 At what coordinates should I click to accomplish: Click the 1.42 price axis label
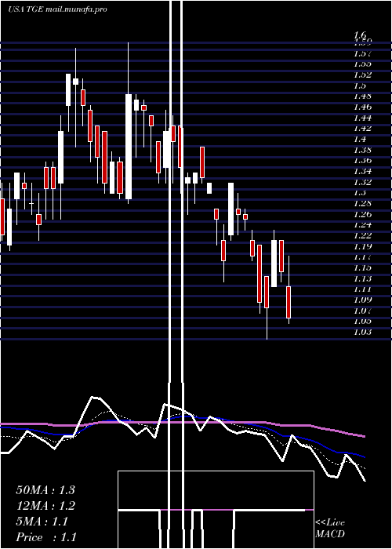[362, 129]
